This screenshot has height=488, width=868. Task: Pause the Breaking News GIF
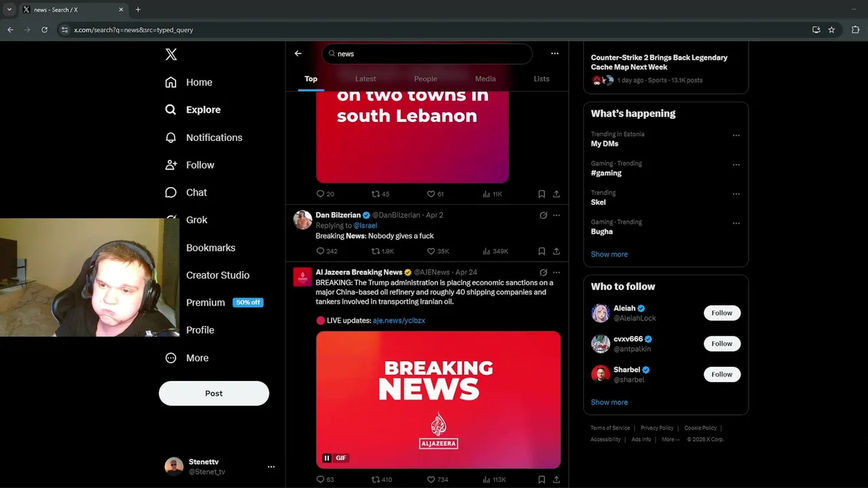pos(326,458)
